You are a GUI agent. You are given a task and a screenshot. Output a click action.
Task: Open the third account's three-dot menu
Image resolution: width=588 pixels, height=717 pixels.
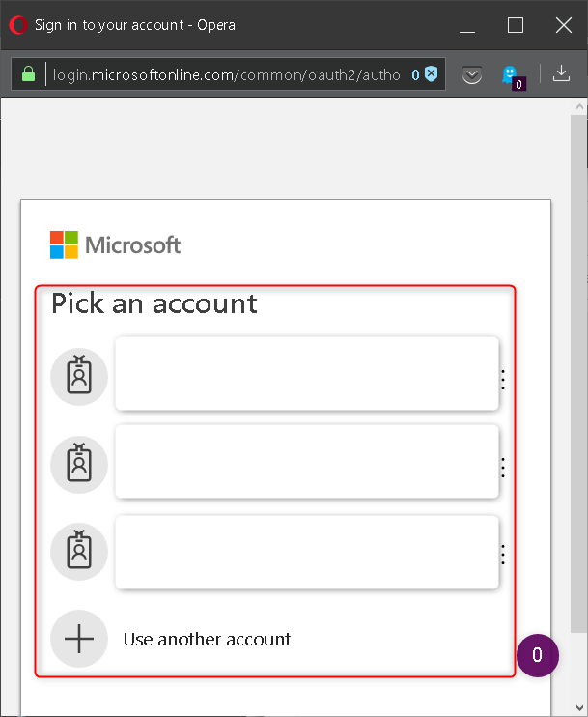coord(503,554)
